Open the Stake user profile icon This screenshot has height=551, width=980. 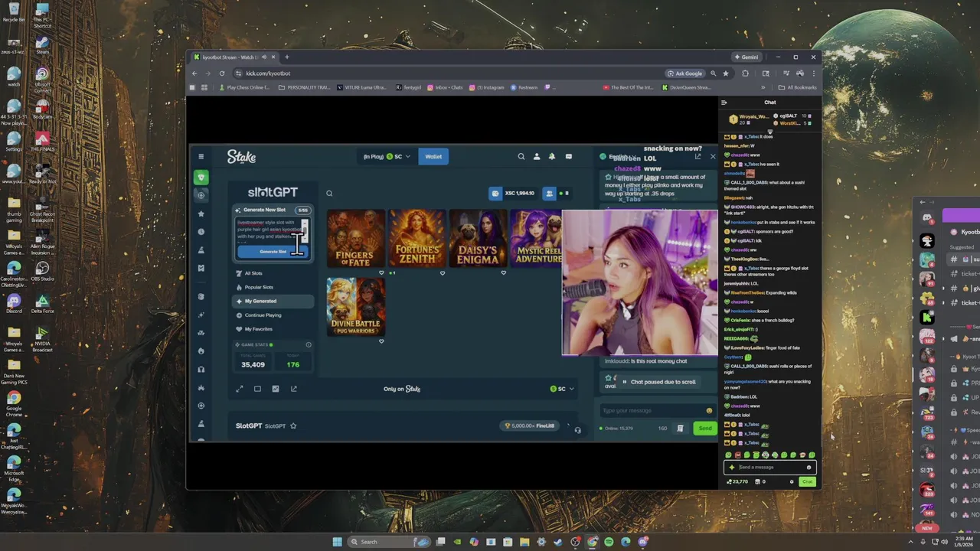(x=536, y=156)
